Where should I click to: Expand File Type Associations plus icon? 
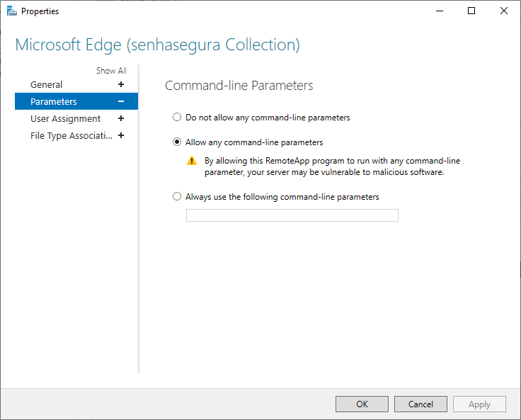coord(121,135)
